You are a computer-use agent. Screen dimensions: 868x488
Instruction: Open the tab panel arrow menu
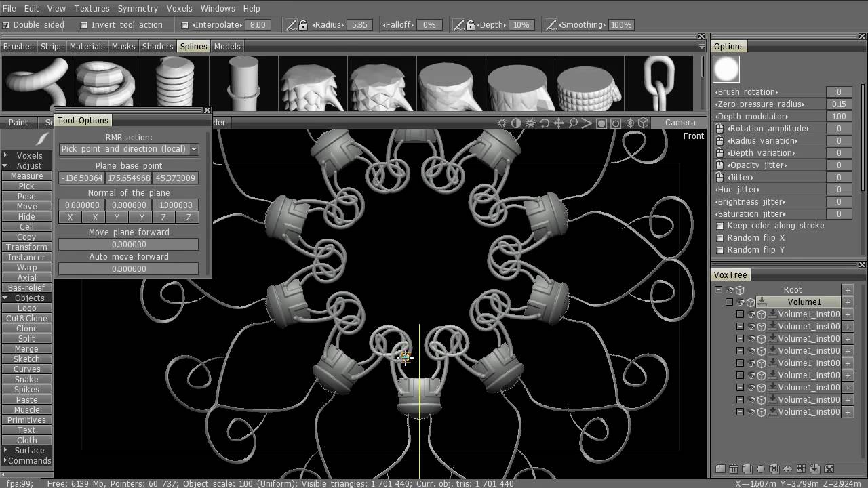click(x=701, y=47)
